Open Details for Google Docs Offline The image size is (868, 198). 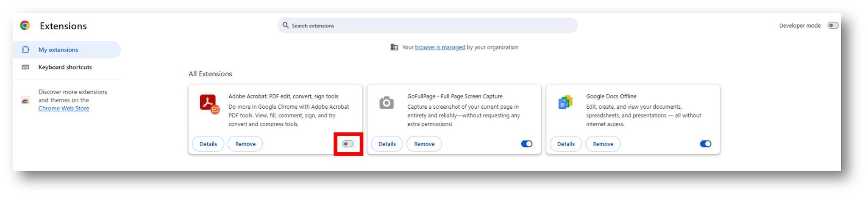[566, 144]
